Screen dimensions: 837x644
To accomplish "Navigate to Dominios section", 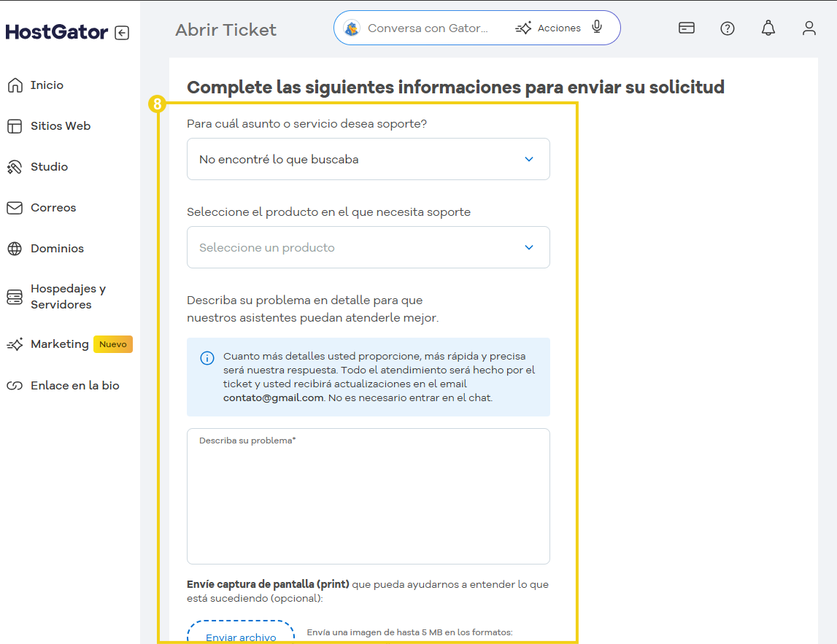I will pos(57,249).
